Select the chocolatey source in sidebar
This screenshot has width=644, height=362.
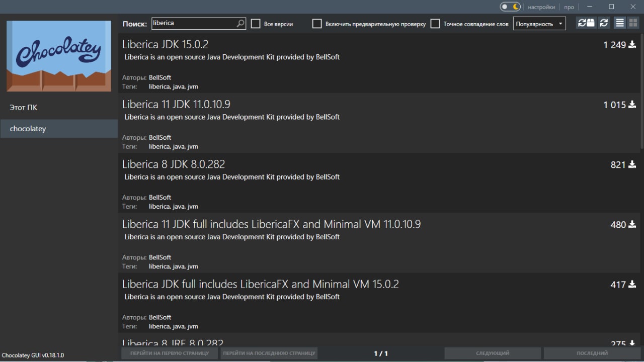click(59, 129)
